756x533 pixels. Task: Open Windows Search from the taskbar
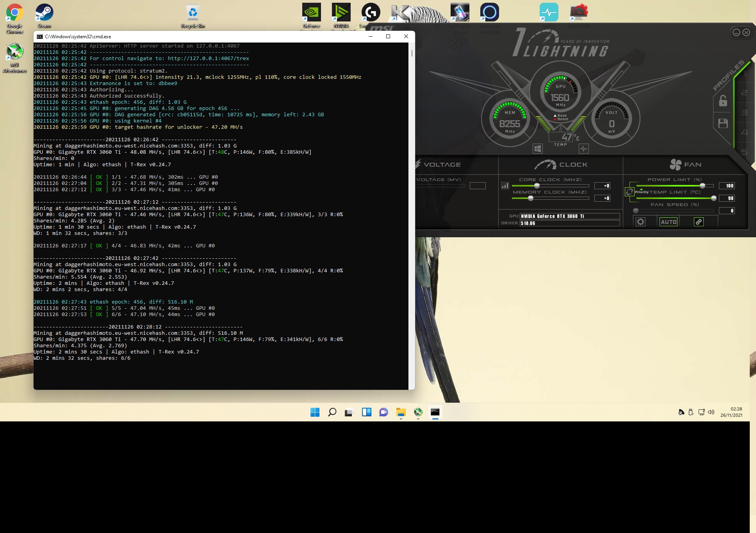pyautogui.click(x=332, y=412)
